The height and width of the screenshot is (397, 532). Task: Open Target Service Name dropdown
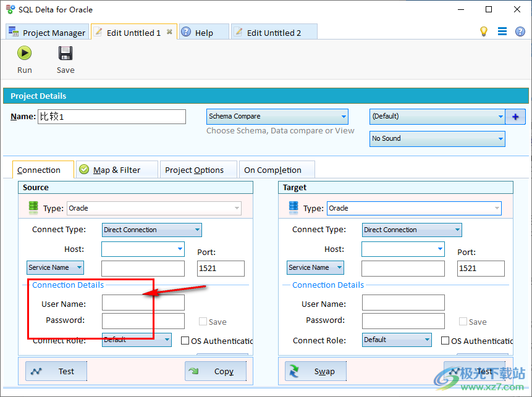(315, 267)
